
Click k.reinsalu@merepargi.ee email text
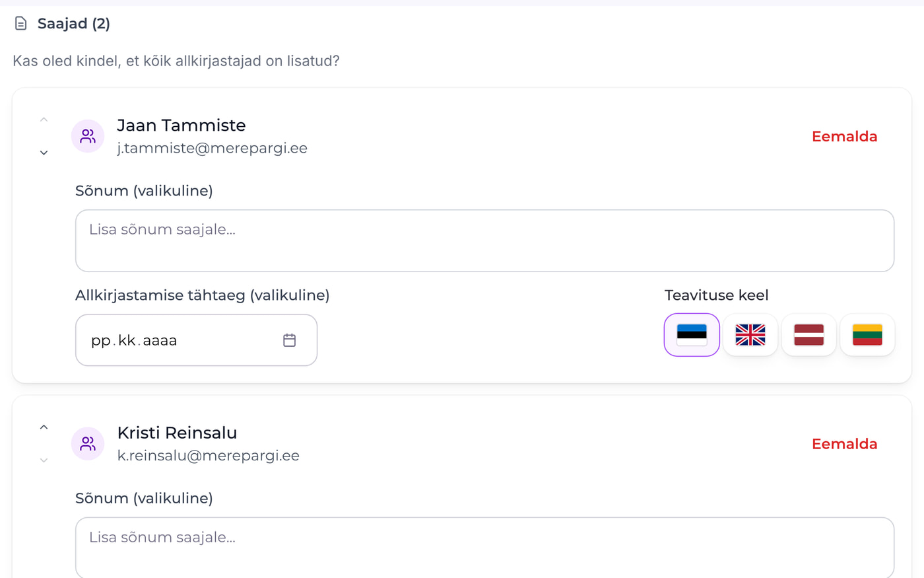coord(208,456)
